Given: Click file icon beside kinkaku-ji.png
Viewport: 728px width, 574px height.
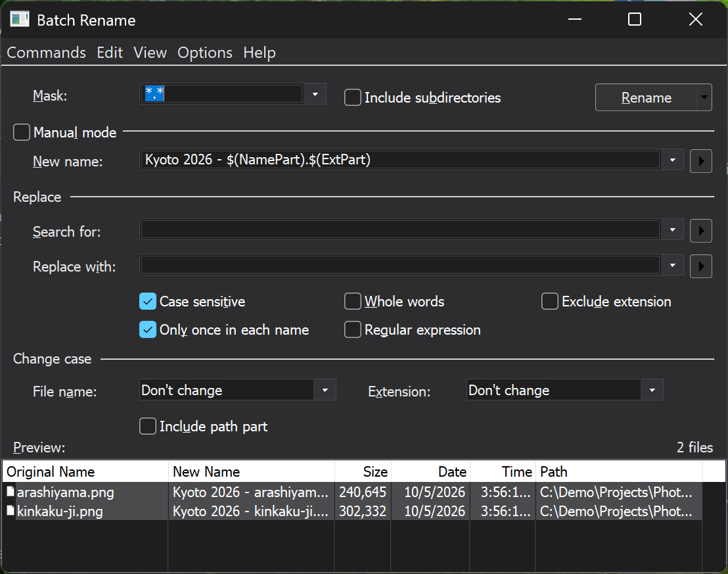Looking at the screenshot, I should coord(11,511).
